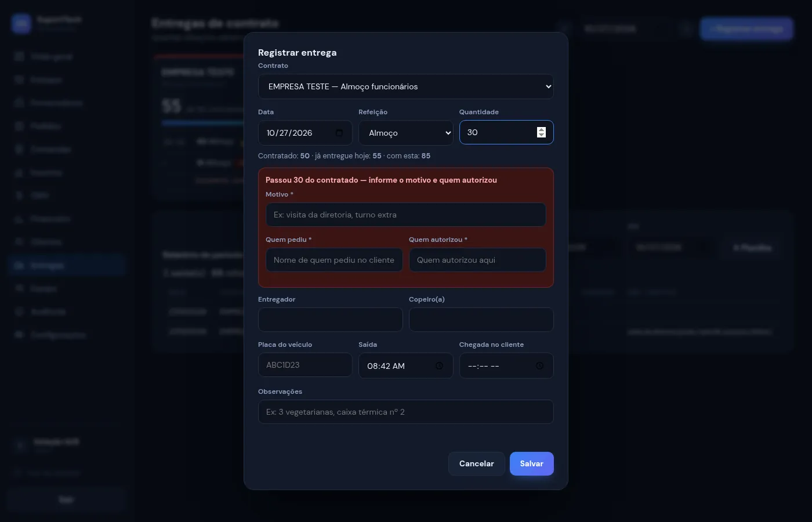Click the Chegada no cliente time field
The width and height of the screenshot is (812, 522).
506,366
